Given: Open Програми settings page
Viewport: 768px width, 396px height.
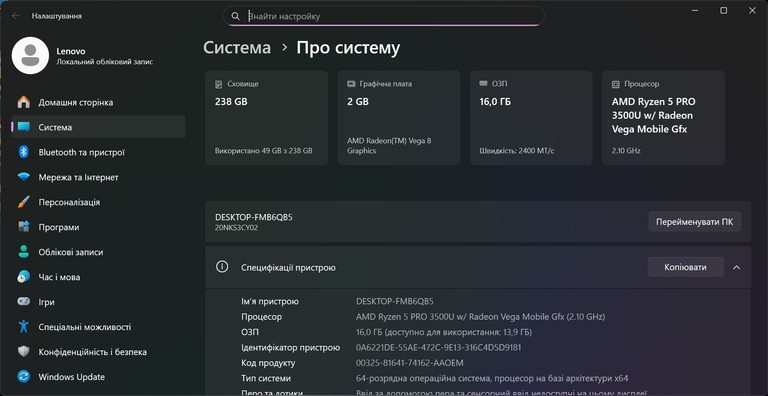Looking at the screenshot, I should click(98, 227).
